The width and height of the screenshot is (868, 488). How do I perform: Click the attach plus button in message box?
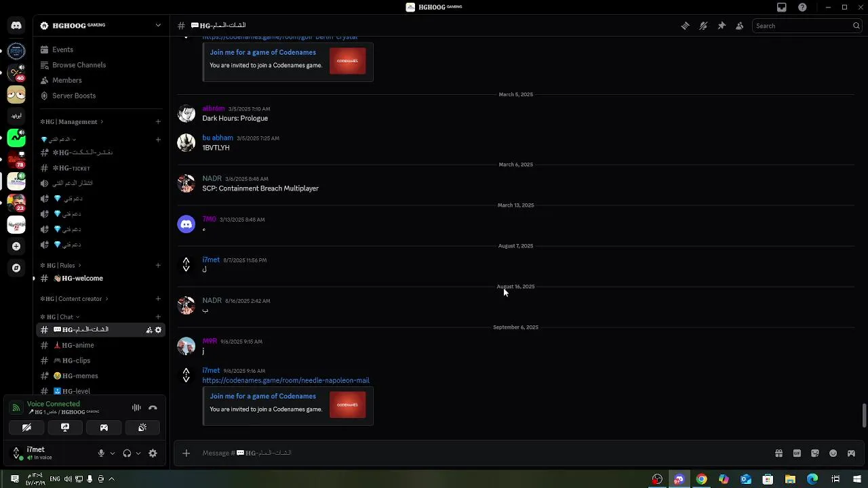click(186, 453)
